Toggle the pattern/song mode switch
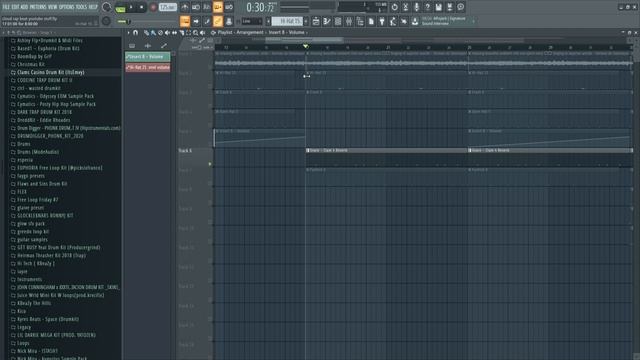Screen dimensions: 640x360 120,7
